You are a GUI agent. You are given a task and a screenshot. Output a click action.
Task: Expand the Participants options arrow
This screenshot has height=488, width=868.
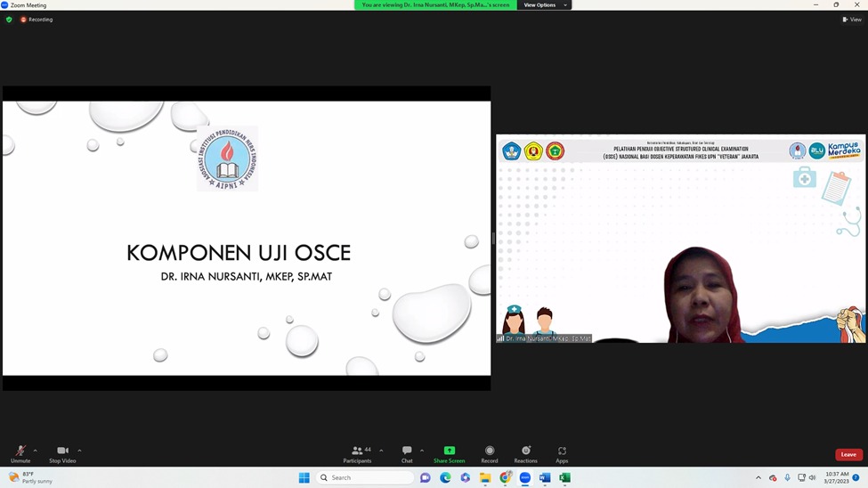tap(381, 451)
